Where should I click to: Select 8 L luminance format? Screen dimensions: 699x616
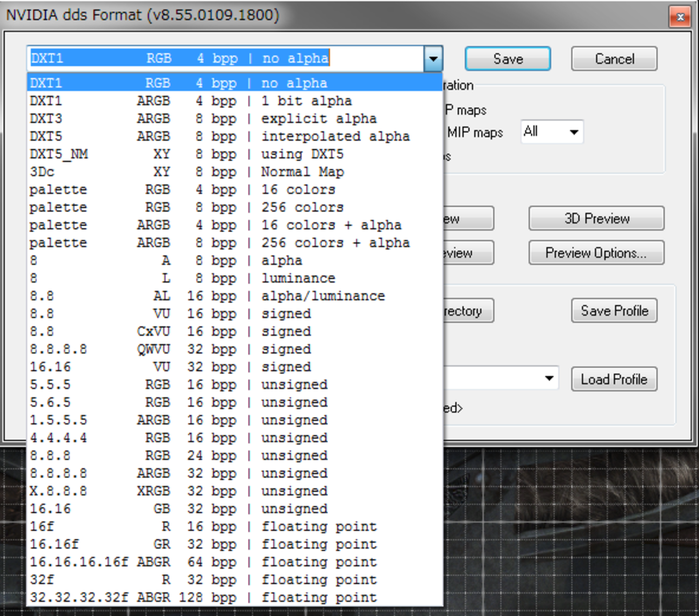point(215,278)
